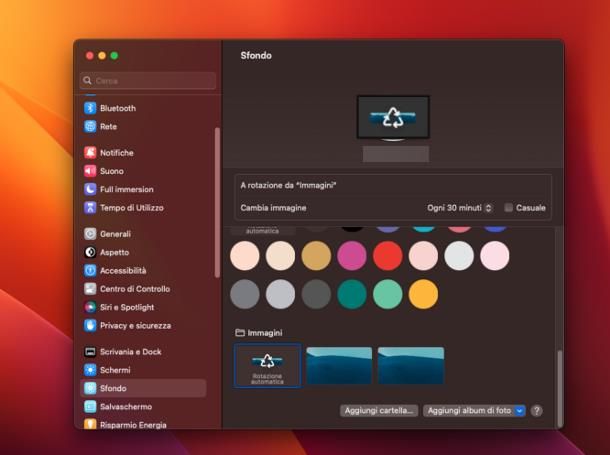Open Bluetooth settings icon
The image size is (610, 455).
point(90,108)
